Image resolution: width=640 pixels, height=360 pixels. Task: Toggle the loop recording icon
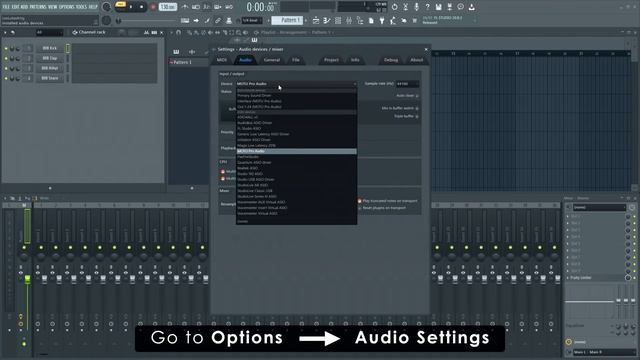coord(229,7)
